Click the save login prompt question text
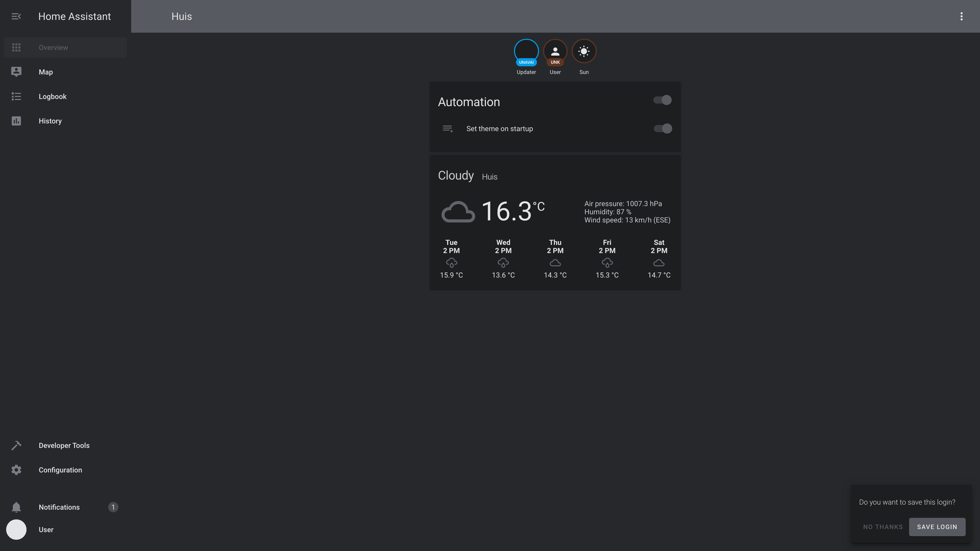Viewport: 980px width, 551px height. click(x=907, y=502)
